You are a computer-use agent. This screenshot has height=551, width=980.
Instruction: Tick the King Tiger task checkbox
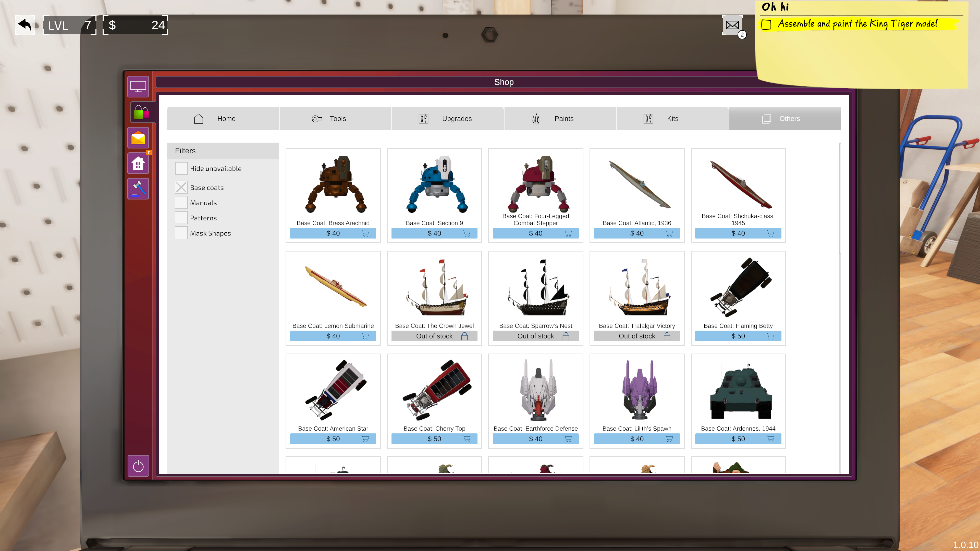[766, 25]
